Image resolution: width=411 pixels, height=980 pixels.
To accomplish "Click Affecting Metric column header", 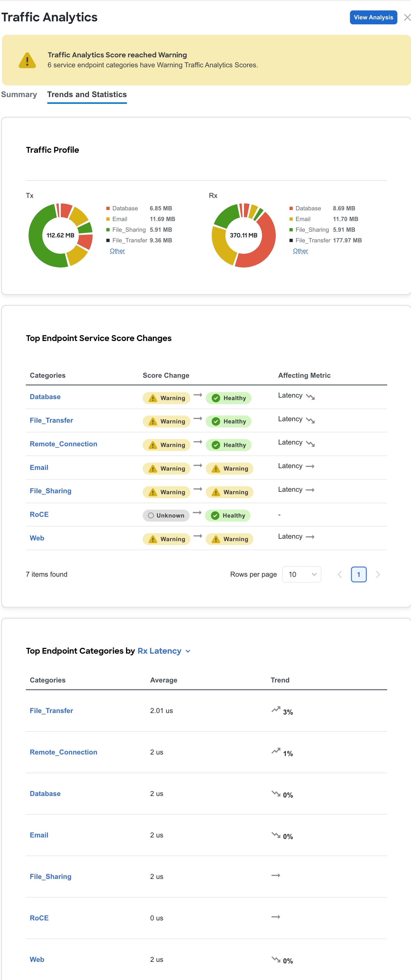I will tap(304, 375).
